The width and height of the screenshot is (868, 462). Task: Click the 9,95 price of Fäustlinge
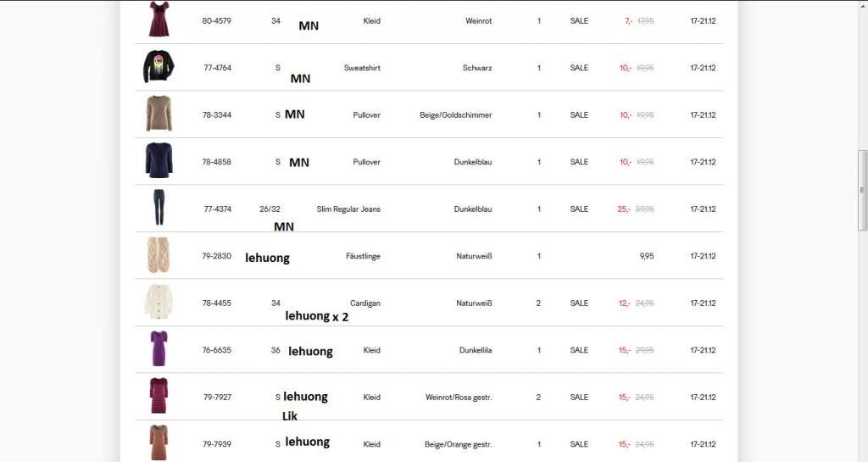pos(647,256)
